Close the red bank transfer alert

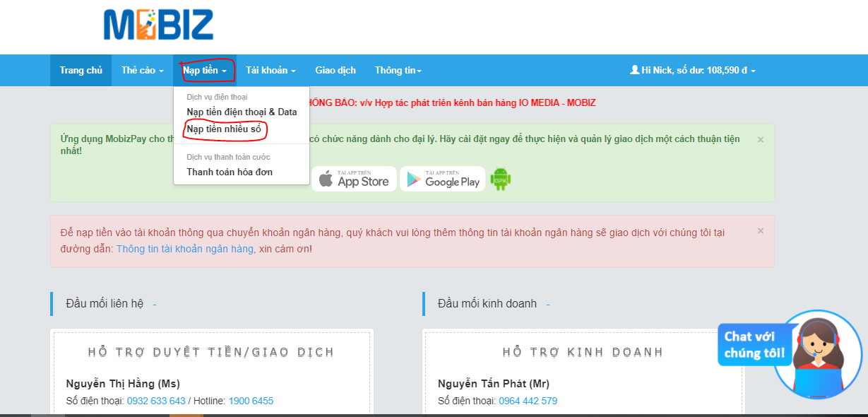tap(760, 231)
